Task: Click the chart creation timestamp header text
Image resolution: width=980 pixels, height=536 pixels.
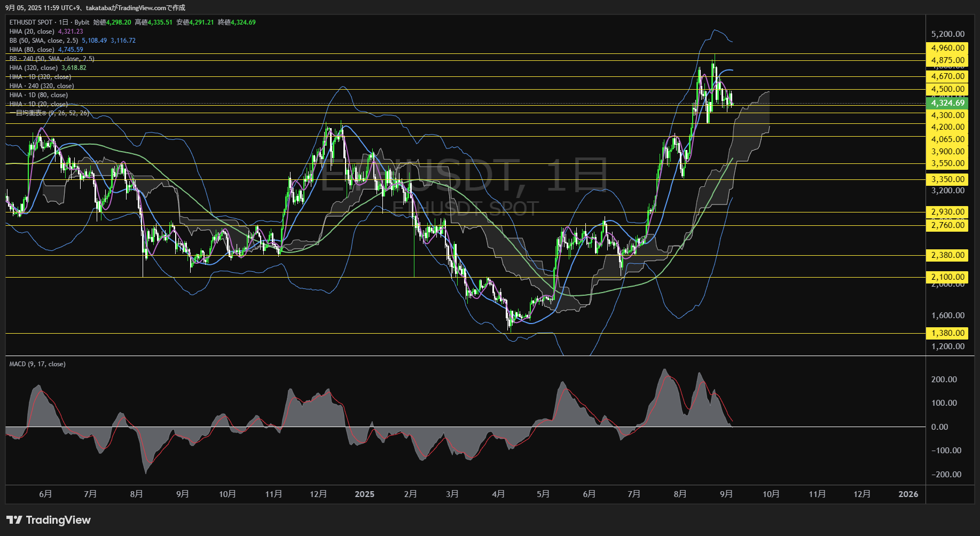Action: (96, 7)
